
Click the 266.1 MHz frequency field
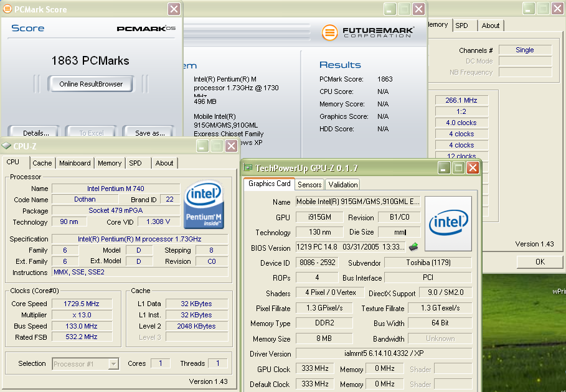pos(461,100)
